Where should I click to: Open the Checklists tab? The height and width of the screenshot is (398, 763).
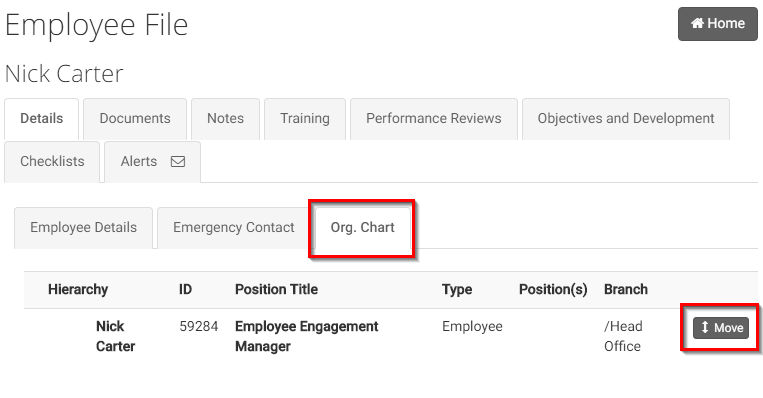click(52, 162)
